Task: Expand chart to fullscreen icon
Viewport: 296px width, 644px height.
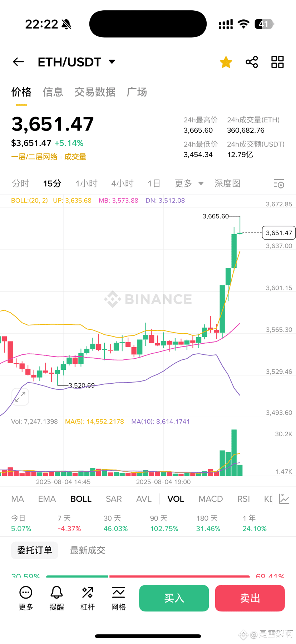Action: [x=20, y=397]
